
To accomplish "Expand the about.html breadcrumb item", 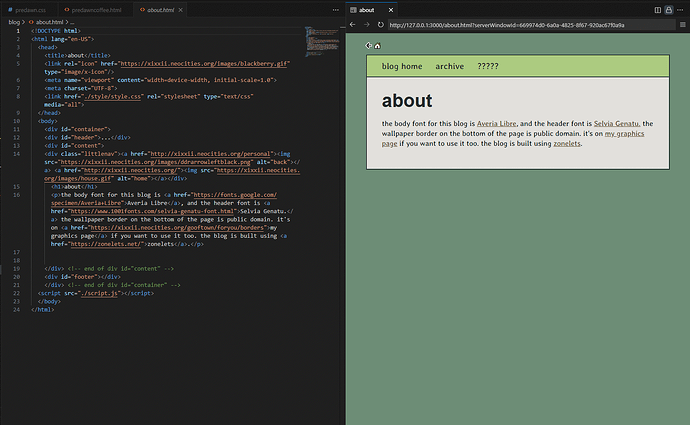I will coord(50,21).
